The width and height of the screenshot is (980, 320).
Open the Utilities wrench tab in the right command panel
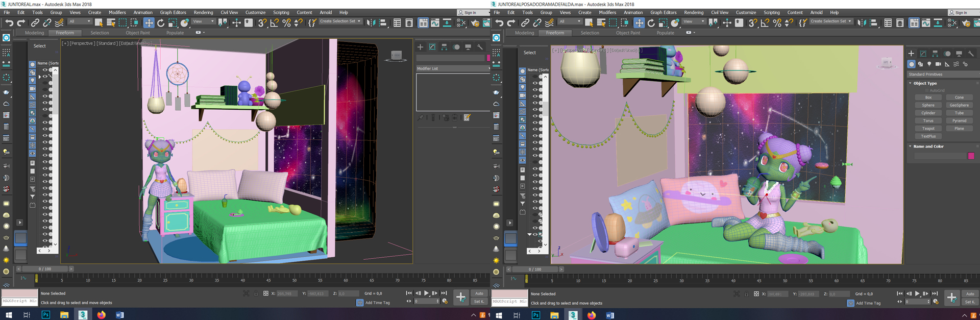tap(971, 54)
